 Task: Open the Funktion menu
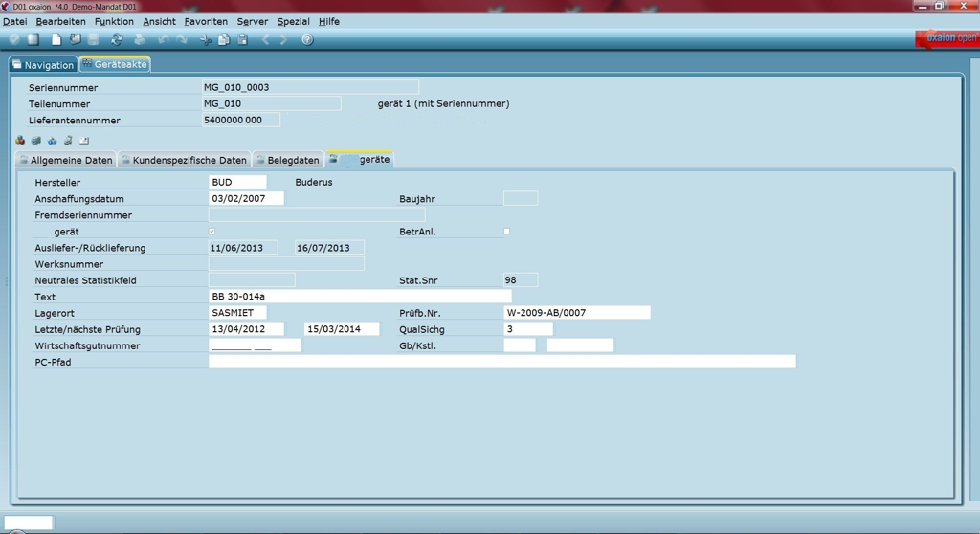[x=114, y=21]
